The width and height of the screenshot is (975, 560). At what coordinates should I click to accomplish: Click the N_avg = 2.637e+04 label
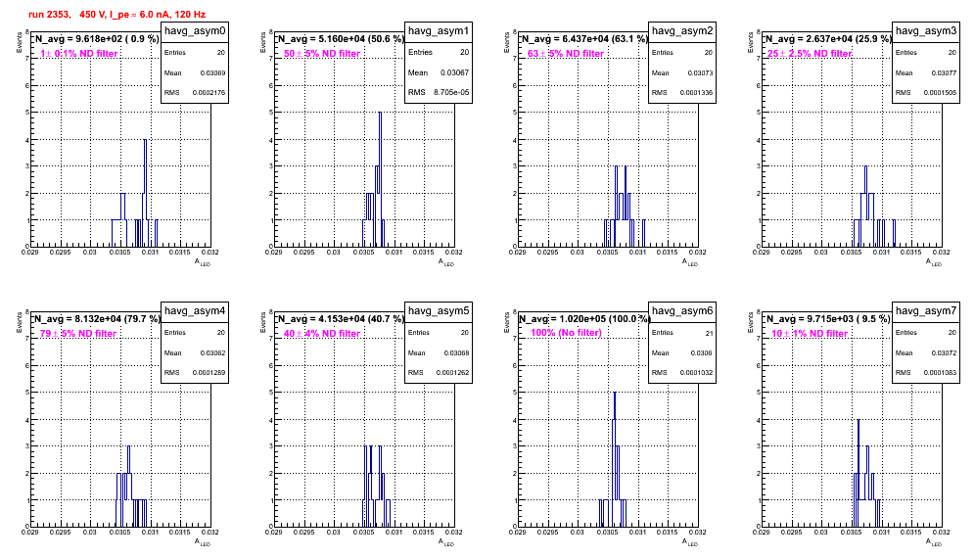pyautogui.click(x=828, y=38)
